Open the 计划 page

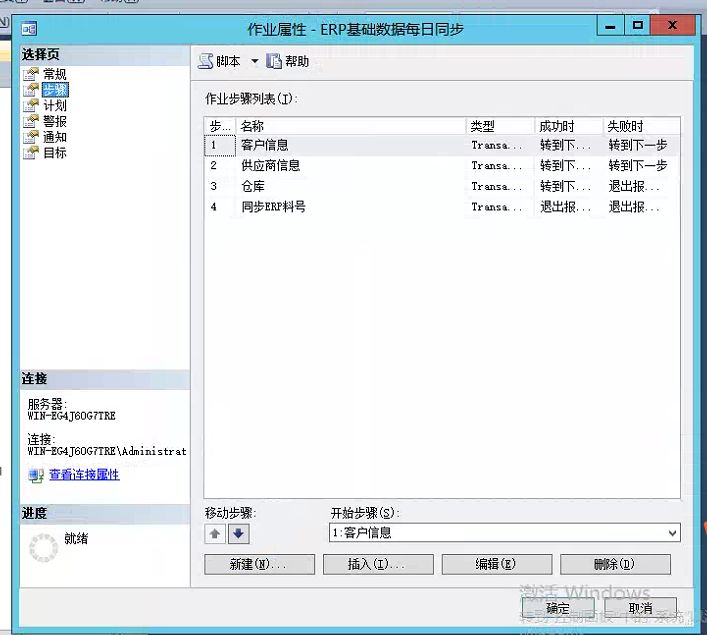click(x=54, y=105)
